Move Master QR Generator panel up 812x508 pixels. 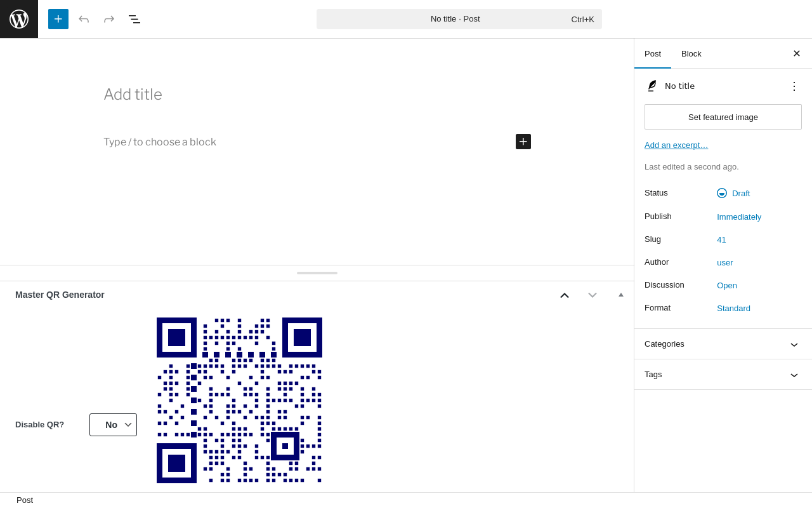point(565,295)
